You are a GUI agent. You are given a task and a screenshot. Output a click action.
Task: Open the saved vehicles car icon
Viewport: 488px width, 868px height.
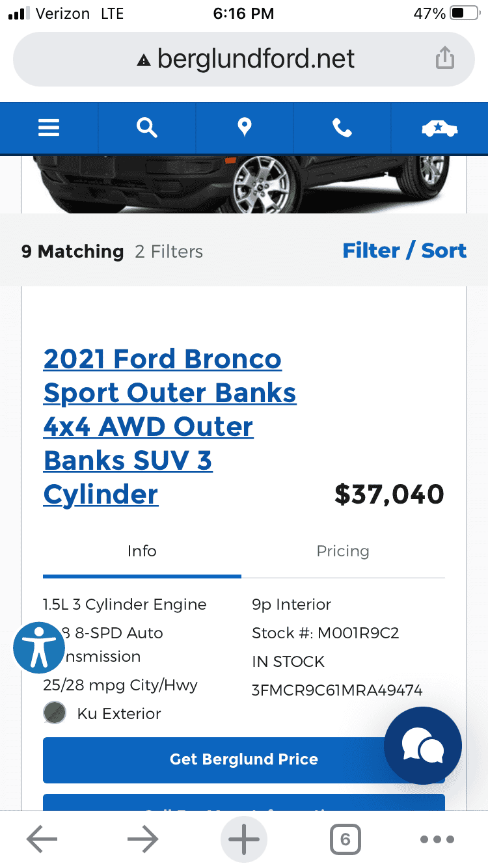[439, 128]
